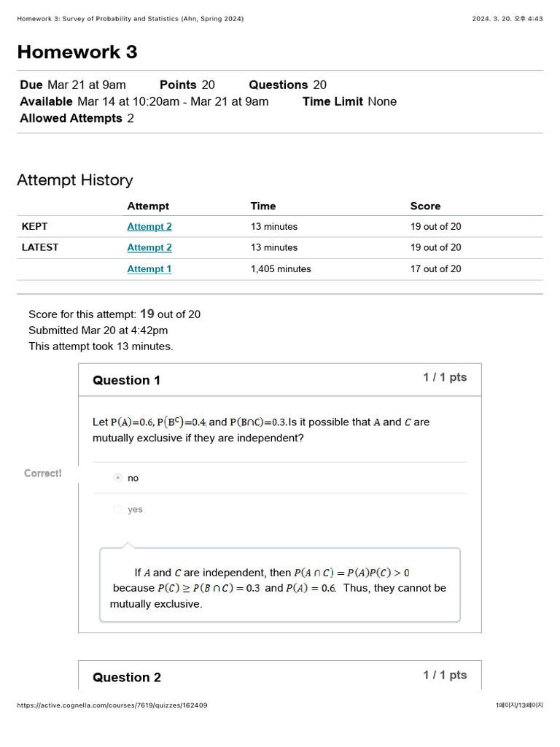The height and width of the screenshot is (747, 560).
Task: Click the Question 1 header
Action: click(x=127, y=380)
